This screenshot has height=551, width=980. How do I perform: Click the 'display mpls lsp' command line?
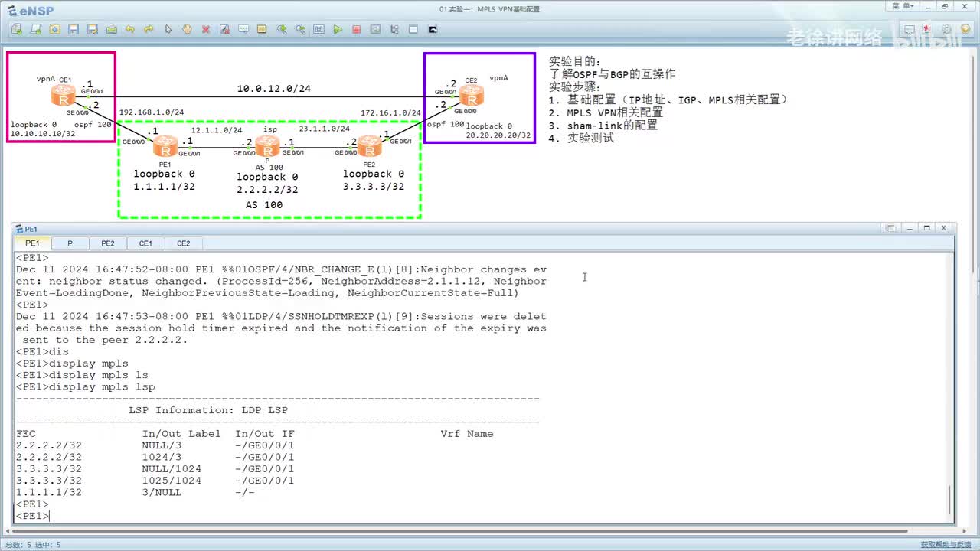86,386
